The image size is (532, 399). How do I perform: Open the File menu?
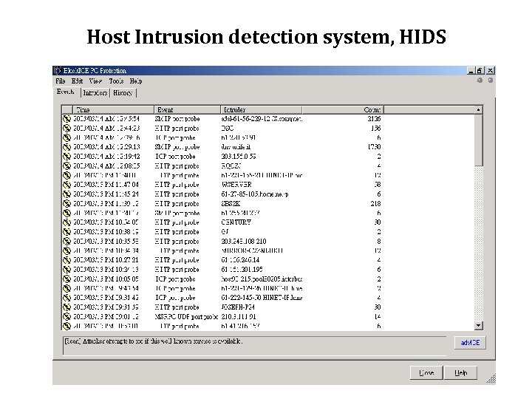(x=61, y=81)
